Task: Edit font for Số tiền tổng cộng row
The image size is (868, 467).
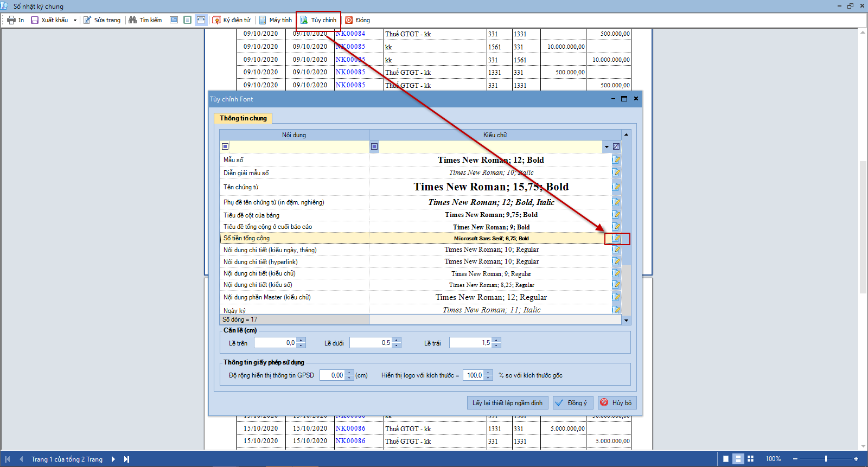Action: tap(616, 238)
